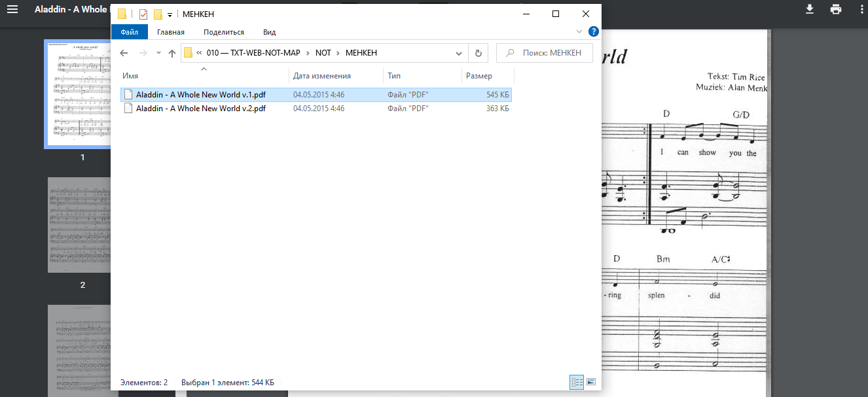Click the Forward arrow in Explorer
The image size is (868, 397).
click(x=143, y=53)
